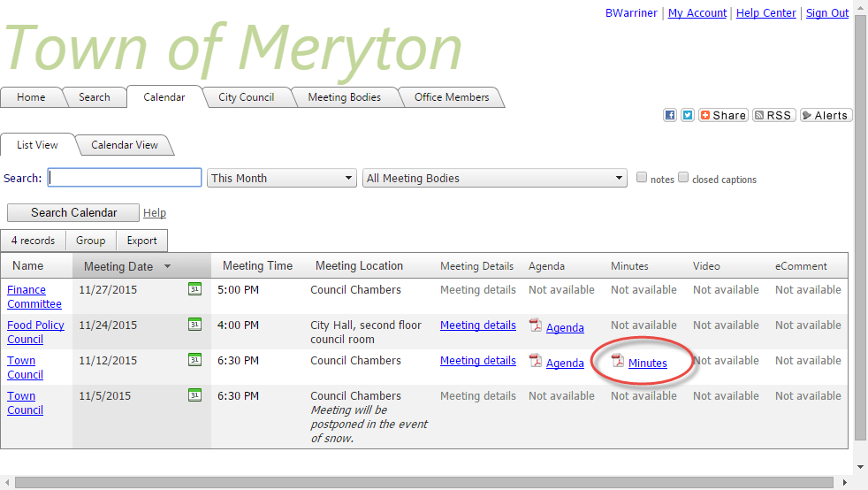Open the Finance Committee link

coord(34,297)
